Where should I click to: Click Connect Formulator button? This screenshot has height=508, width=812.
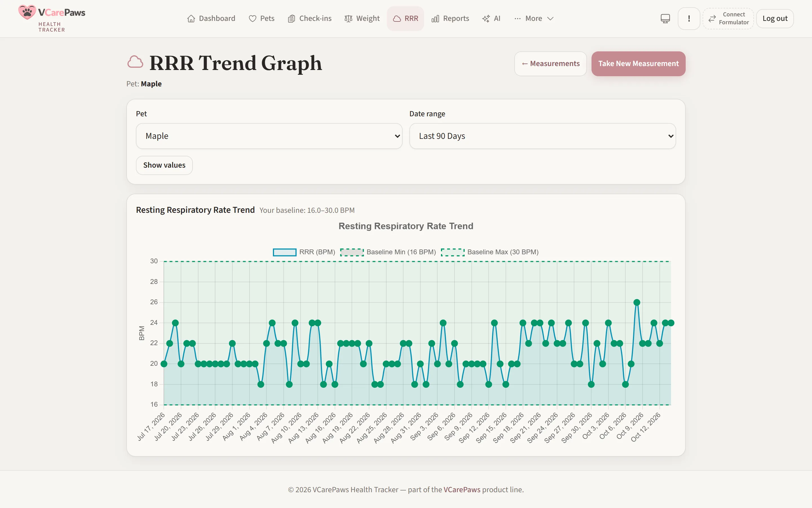coord(729,18)
